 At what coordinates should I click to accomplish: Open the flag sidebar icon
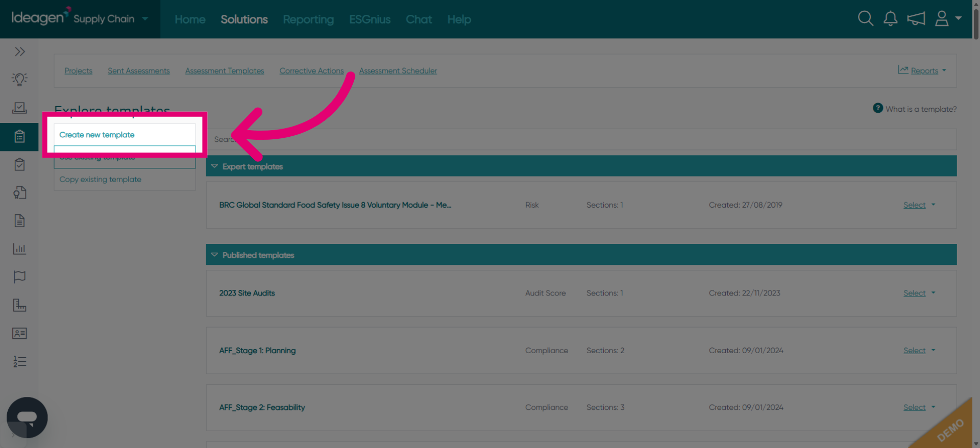point(19,277)
